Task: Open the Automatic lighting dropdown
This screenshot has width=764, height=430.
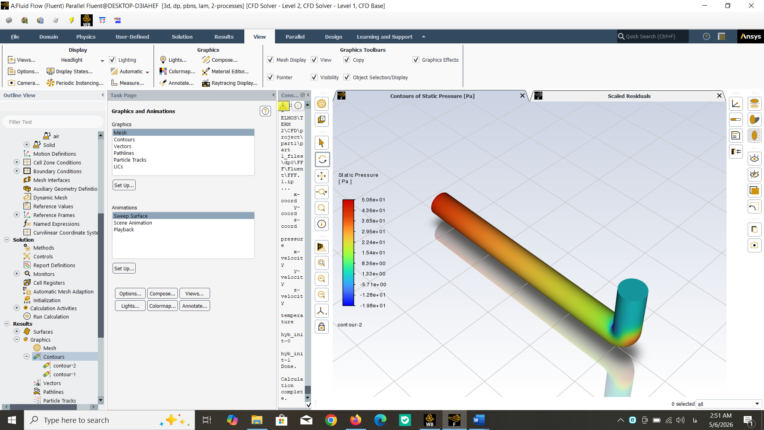Action: point(147,72)
